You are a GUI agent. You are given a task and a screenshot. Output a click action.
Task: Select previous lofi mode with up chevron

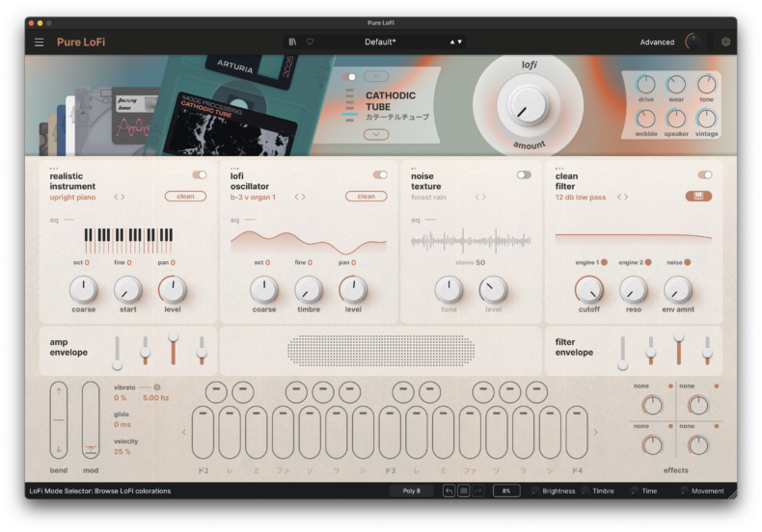pyautogui.click(x=376, y=77)
